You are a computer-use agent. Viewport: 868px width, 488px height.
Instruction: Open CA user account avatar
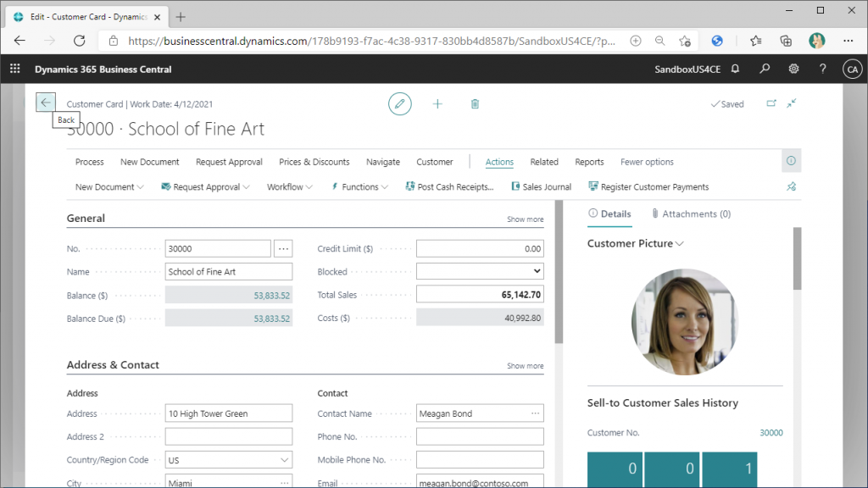pos(853,69)
